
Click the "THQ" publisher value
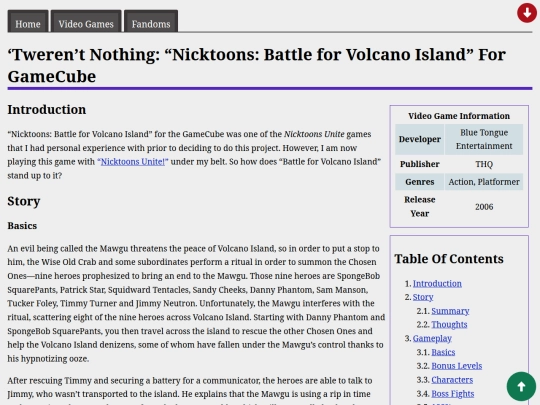click(x=484, y=164)
